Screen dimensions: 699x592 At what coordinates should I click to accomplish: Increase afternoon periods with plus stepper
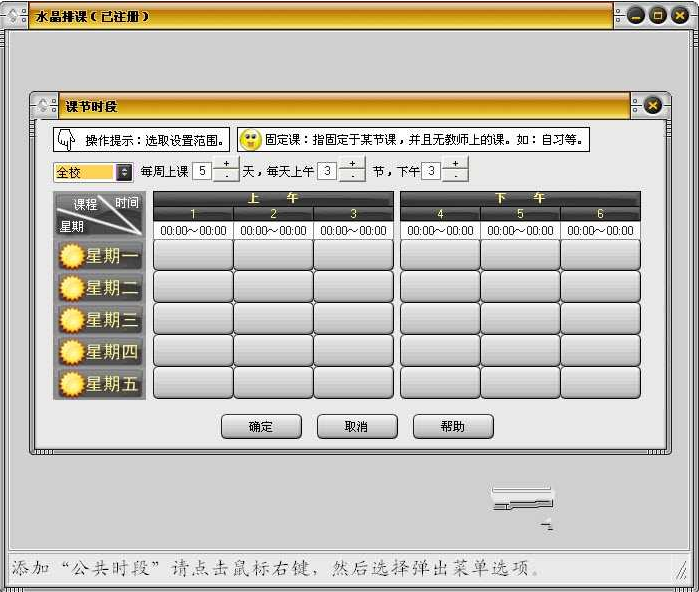pos(455,163)
